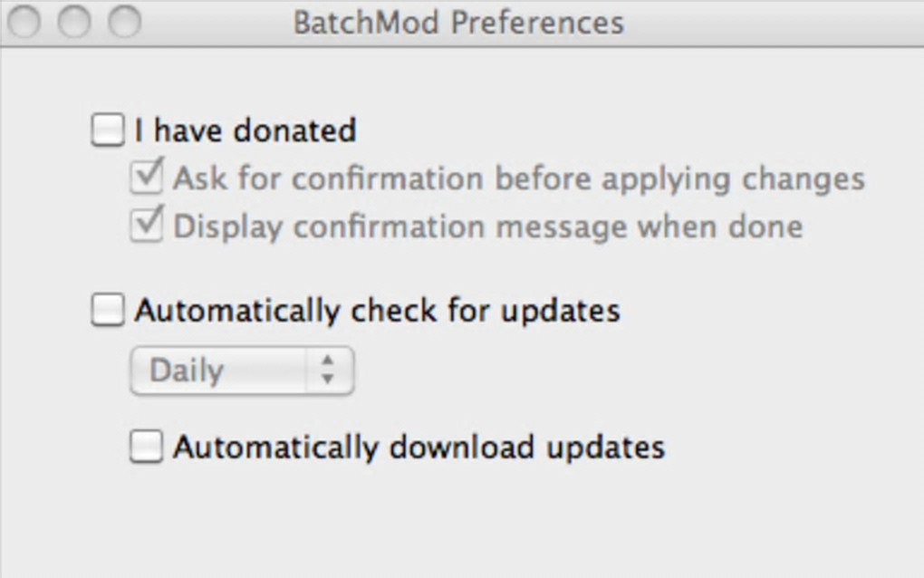Click the up arrow on Daily popup
Viewport: 924px width, 578px height.
[x=328, y=361]
